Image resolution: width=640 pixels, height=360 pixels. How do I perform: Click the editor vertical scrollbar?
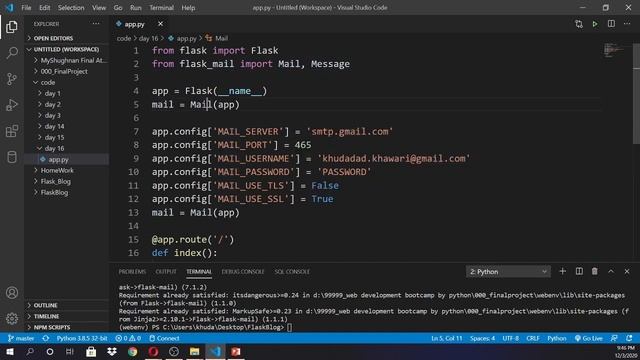636,94
